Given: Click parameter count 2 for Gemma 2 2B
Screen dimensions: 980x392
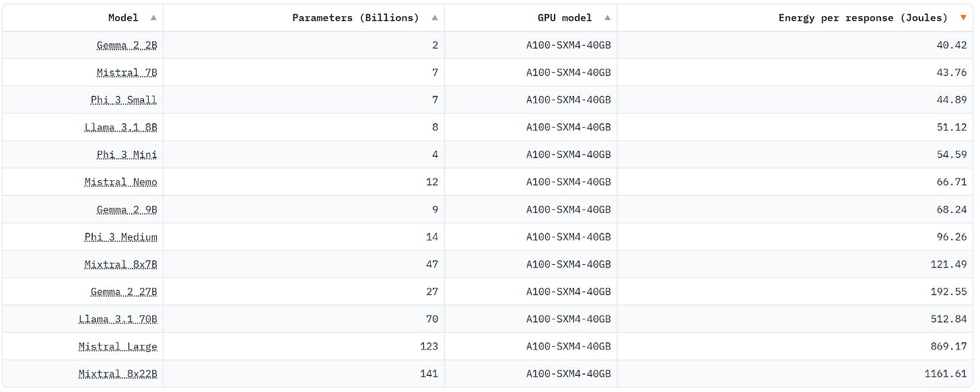Looking at the screenshot, I should [x=435, y=45].
